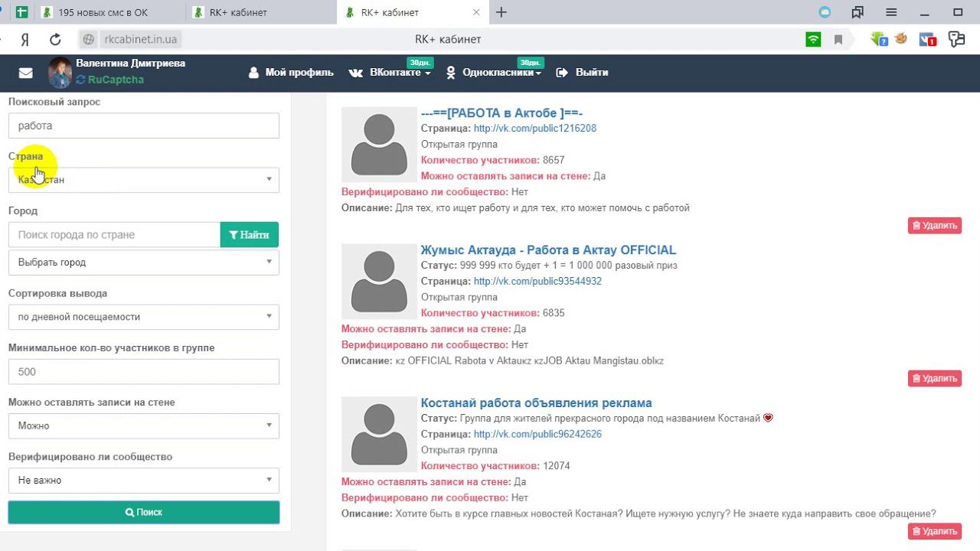This screenshot has height=551, width=980.
Task: Click participants count 6835
Action: (x=554, y=314)
